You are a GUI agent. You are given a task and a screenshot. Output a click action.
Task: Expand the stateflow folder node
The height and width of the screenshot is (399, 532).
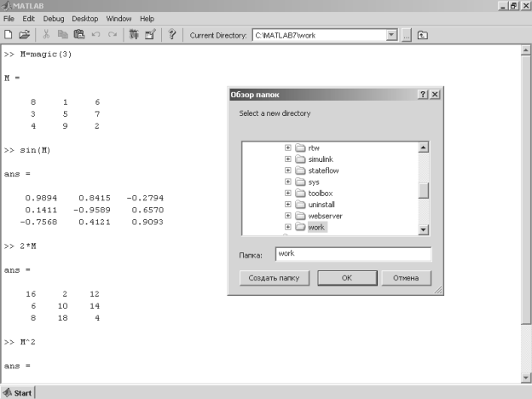tap(287, 171)
